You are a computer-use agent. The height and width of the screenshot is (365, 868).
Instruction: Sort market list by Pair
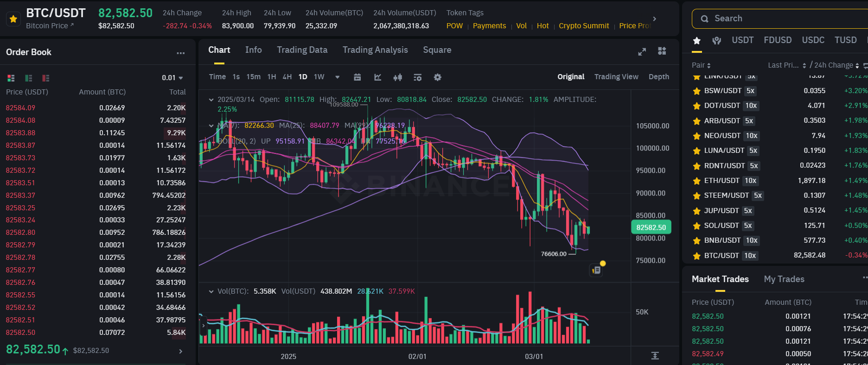pos(701,65)
